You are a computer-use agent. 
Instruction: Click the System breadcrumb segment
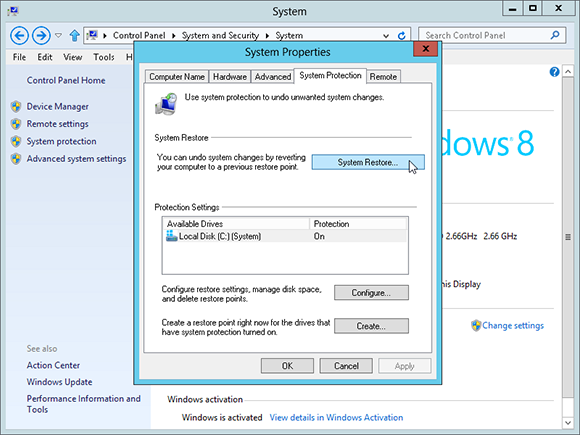(x=289, y=36)
